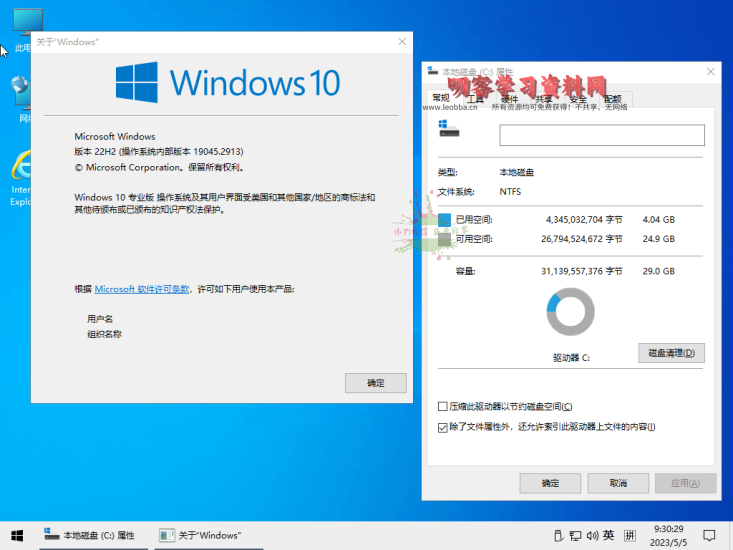Select the Network desktop icon

(22, 99)
